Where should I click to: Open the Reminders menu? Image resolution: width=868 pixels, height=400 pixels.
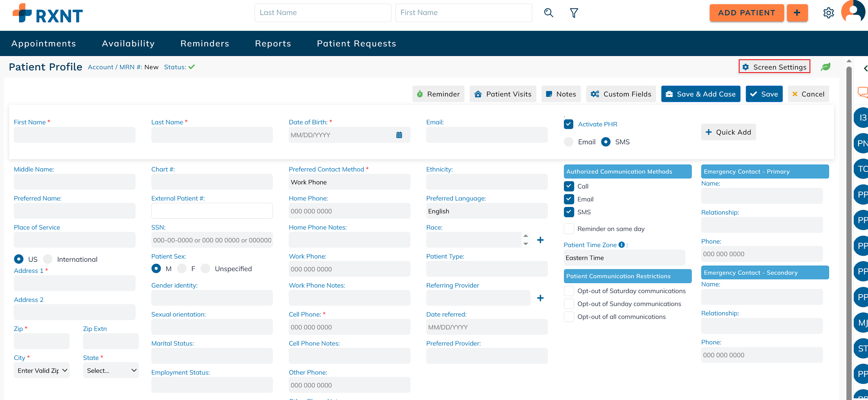[x=205, y=44]
